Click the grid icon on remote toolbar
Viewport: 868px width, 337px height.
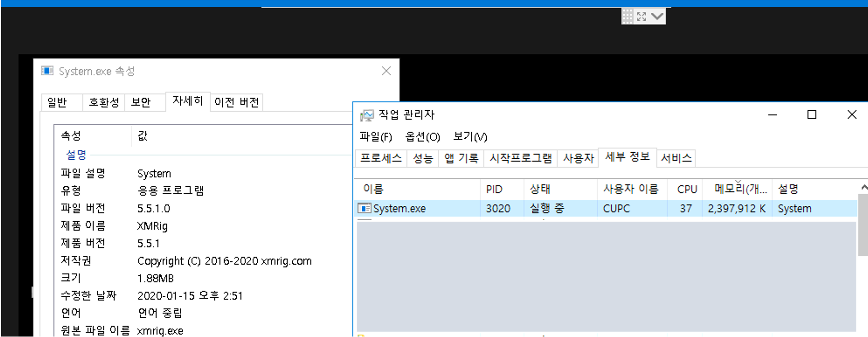[627, 16]
